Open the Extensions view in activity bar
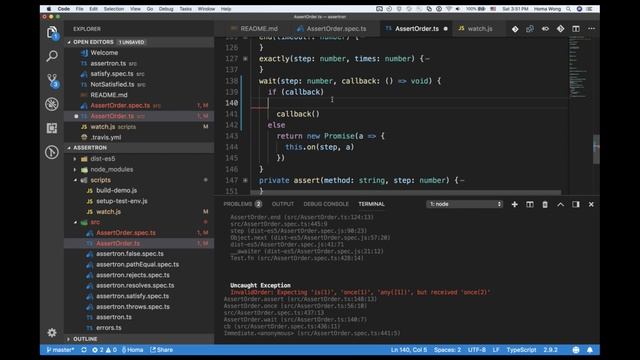The height and width of the screenshot is (360, 640). [52, 128]
